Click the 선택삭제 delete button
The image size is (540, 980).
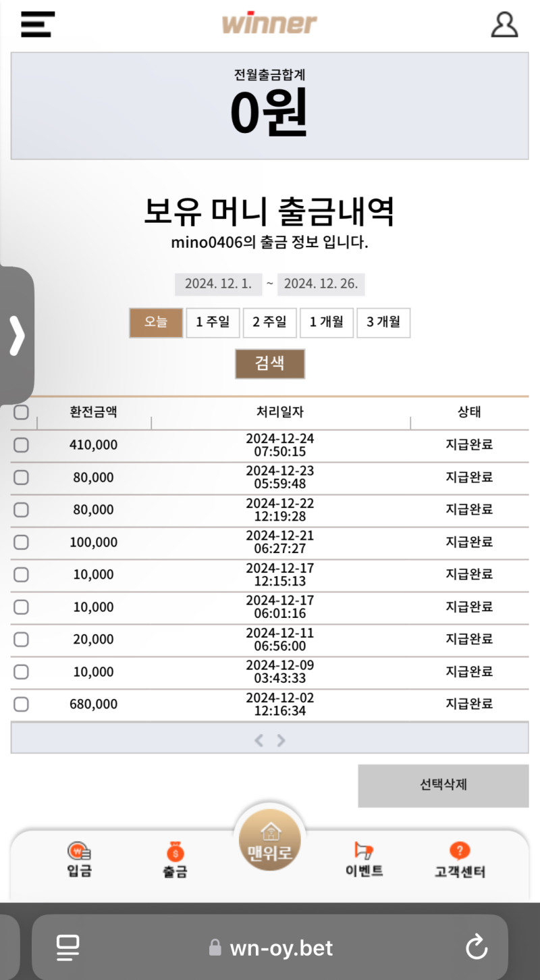[443, 785]
